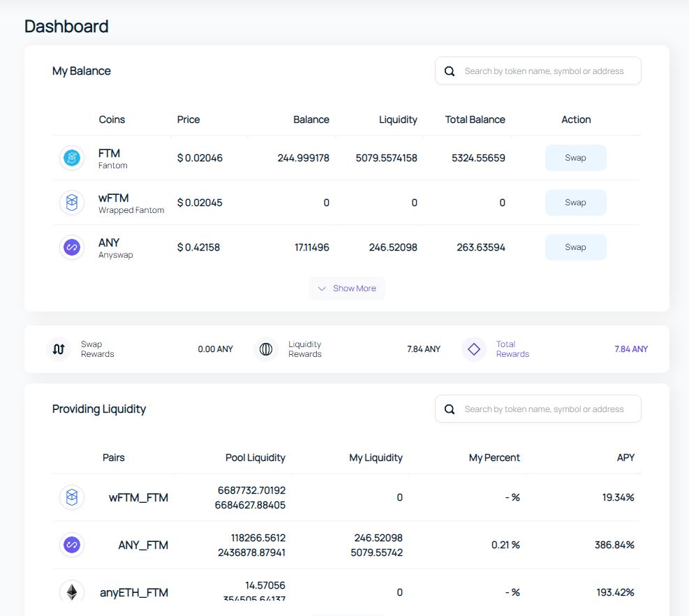The width and height of the screenshot is (689, 616).
Task: Click the FTM Fantom coin icon
Action: (72, 158)
